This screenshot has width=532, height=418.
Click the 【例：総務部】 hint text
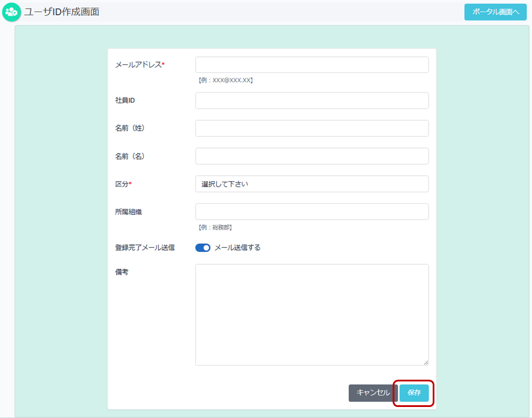click(x=215, y=228)
